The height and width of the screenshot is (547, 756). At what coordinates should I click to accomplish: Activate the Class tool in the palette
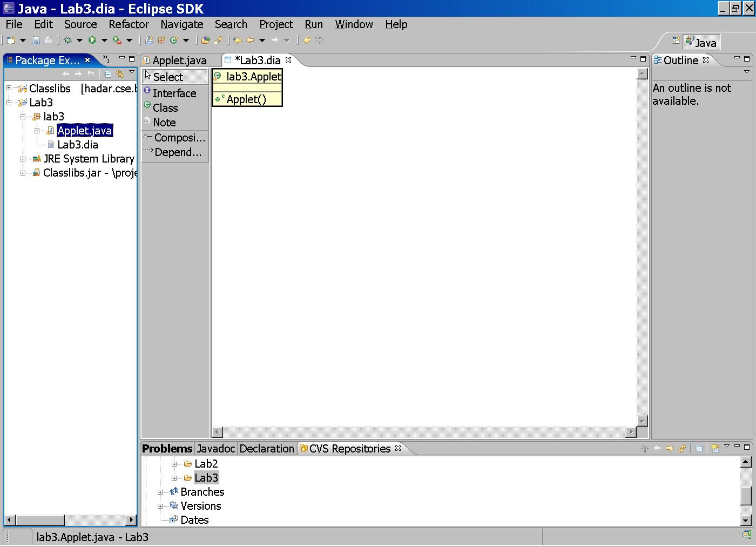tap(165, 108)
